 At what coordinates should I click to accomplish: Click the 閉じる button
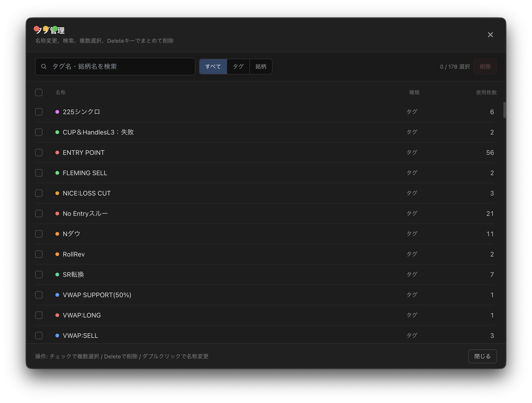(x=482, y=356)
